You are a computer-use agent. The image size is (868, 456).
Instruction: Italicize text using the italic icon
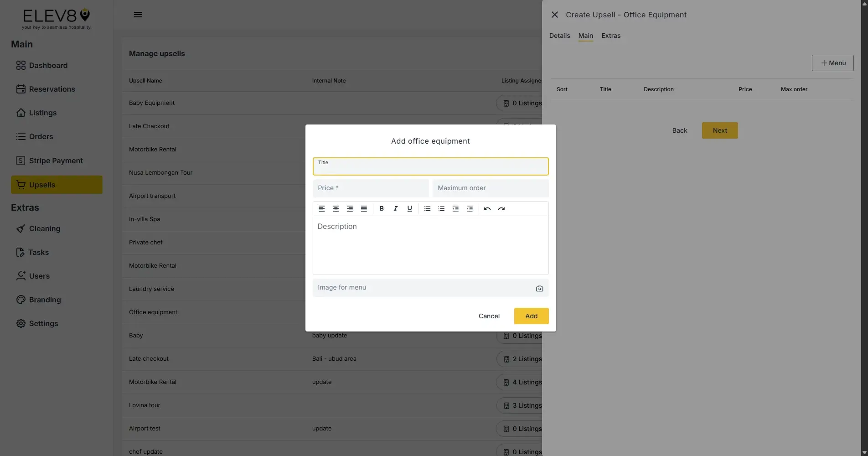395,208
